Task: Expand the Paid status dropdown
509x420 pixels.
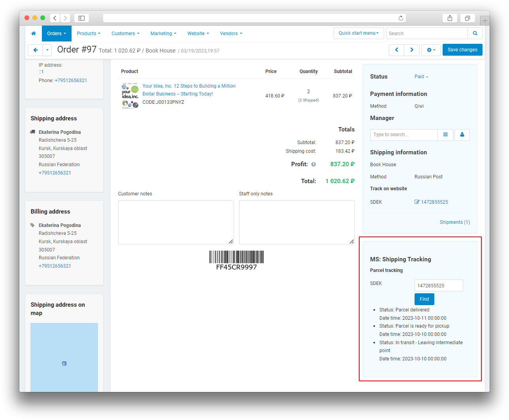Action: pyautogui.click(x=421, y=77)
